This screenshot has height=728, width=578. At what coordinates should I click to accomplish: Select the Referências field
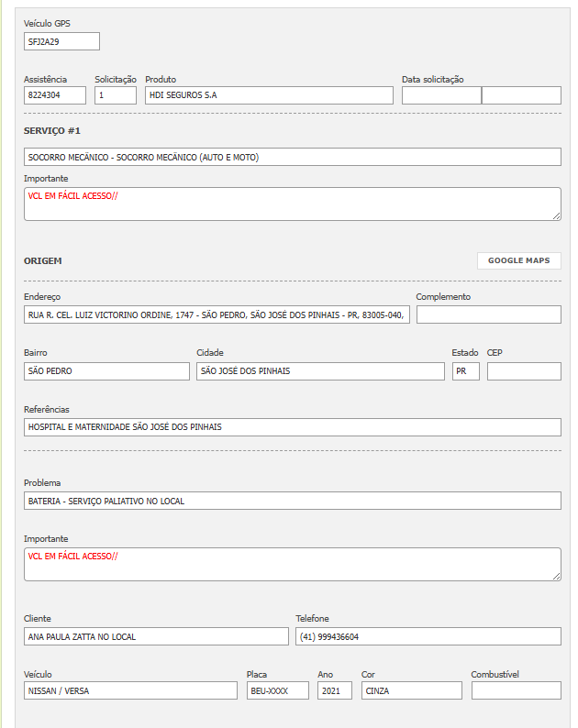click(292, 427)
